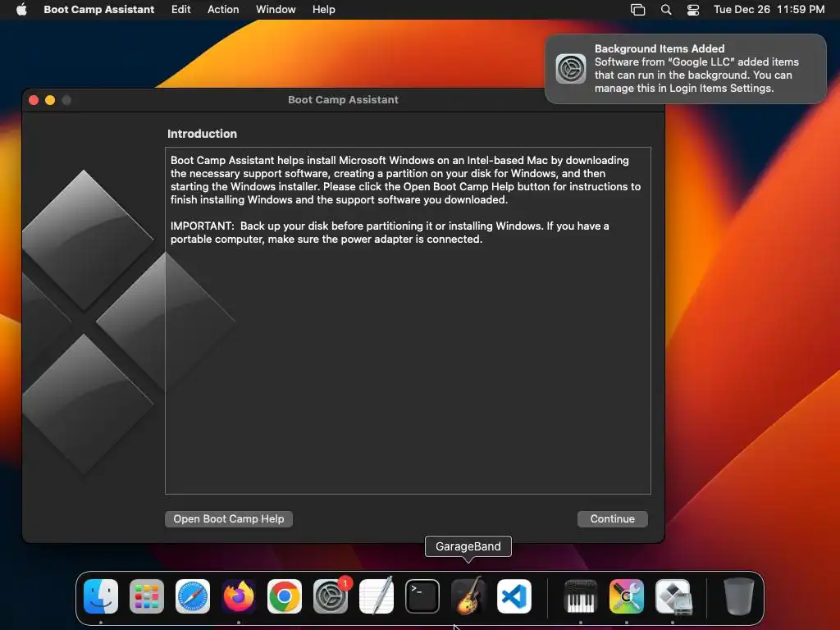Open the Apple menu

21,9
